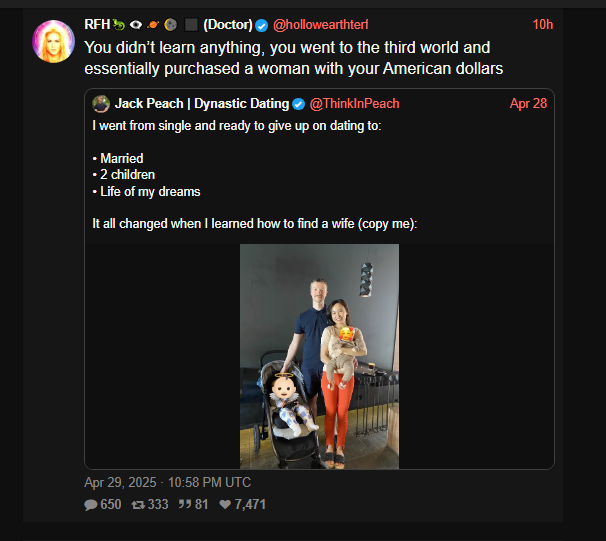This screenshot has height=541, width=606.
Task: Click the Jack Peach | Dynastic Dating name
Action: (x=202, y=104)
